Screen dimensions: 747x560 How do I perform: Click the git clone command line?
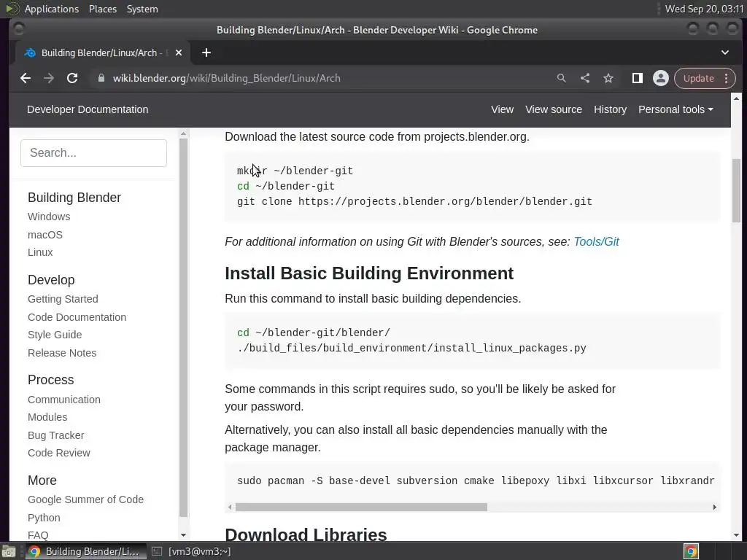[x=414, y=201]
